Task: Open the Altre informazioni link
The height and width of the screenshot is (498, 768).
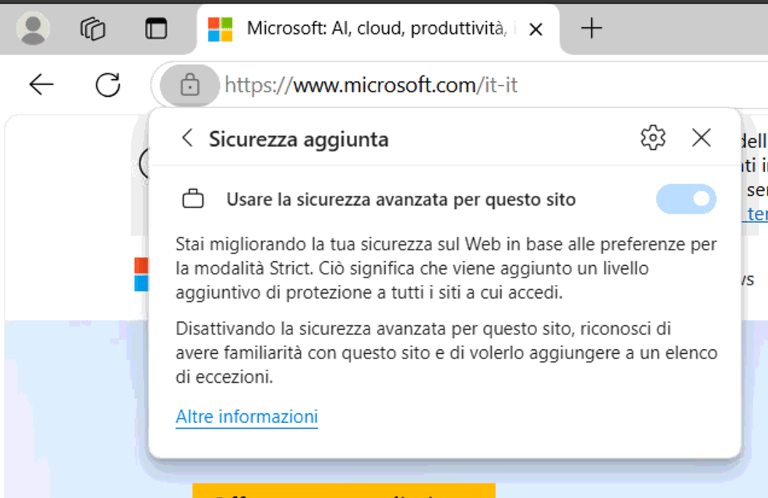Action: (247, 417)
